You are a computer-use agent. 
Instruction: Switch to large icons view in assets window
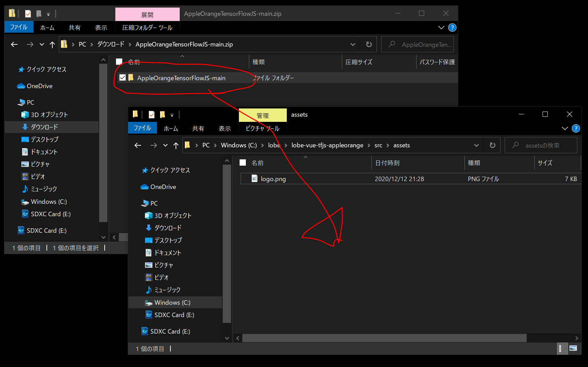(x=573, y=348)
